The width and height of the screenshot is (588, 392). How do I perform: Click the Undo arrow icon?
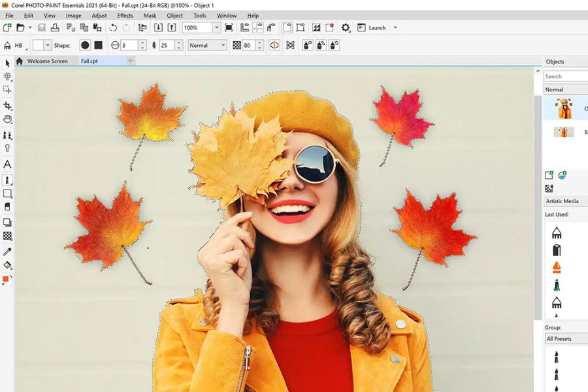point(113,27)
